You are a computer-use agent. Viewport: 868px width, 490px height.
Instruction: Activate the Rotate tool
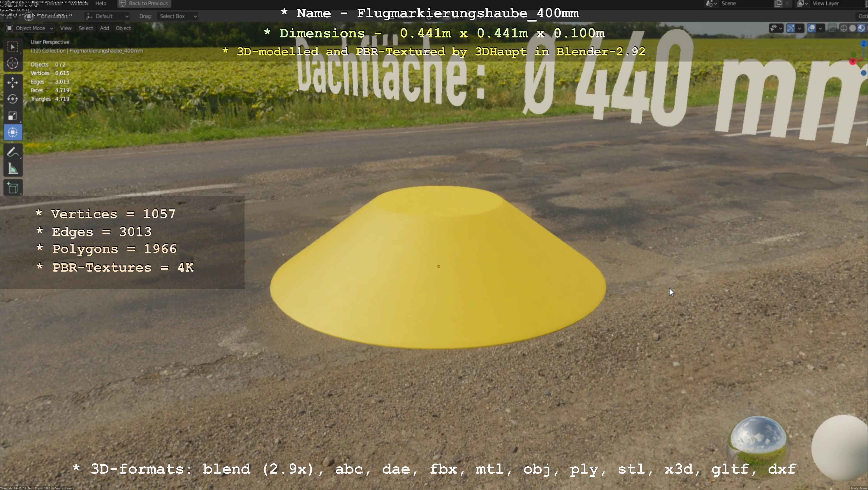(13, 99)
